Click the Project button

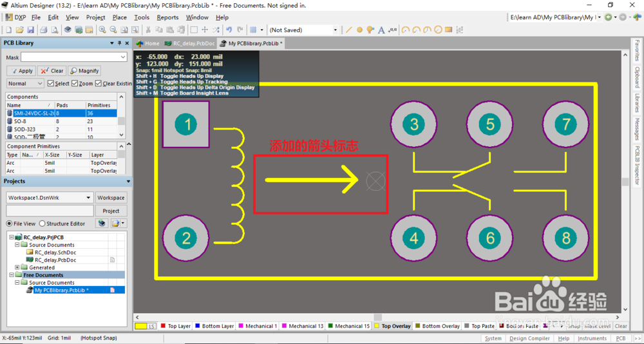coord(111,211)
